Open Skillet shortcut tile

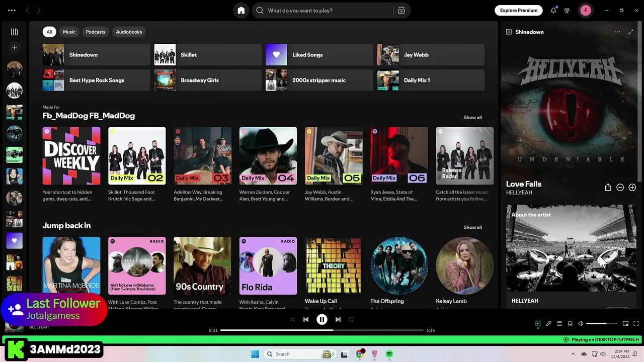tap(208, 55)
